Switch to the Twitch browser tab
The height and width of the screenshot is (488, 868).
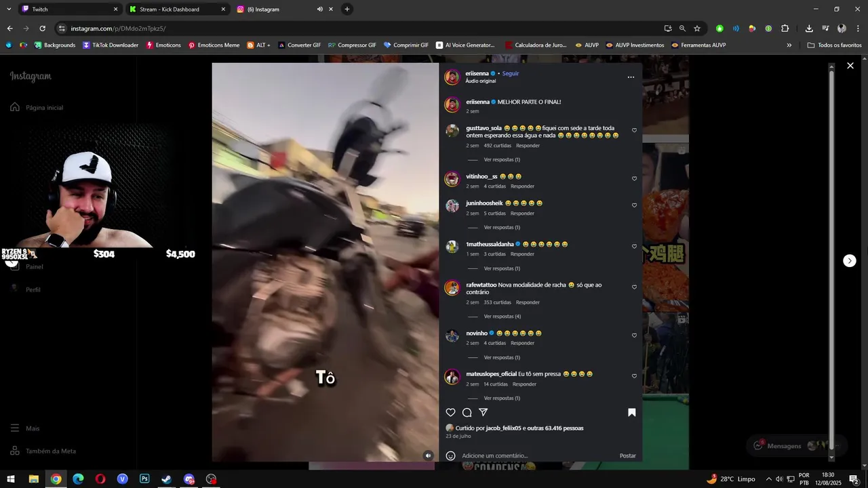pos(68,9)
